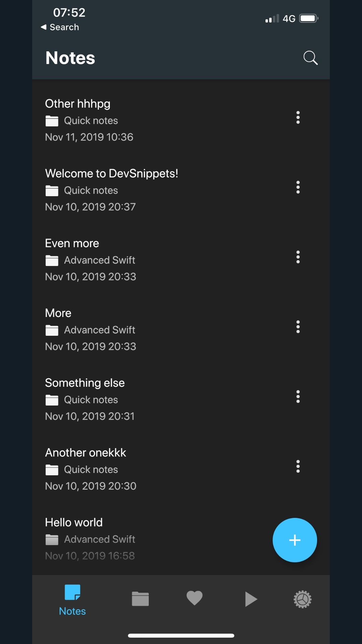Show more options for Even more note

pyautogui.click(x=298, y=257)
